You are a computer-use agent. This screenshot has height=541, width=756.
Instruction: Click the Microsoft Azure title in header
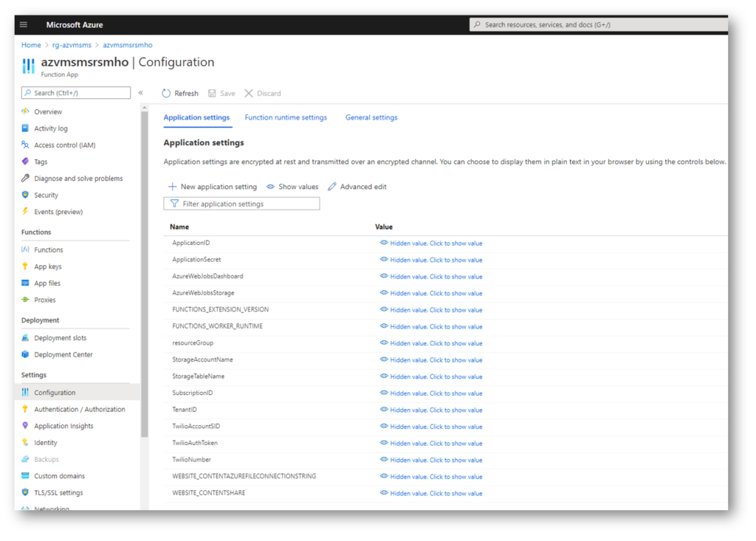point(75,24)
